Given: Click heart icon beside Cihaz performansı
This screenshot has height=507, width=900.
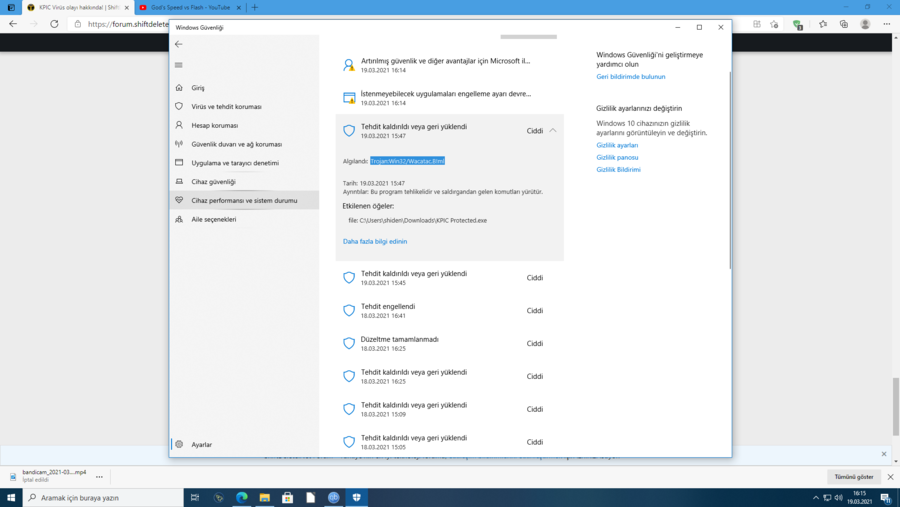Looking at the screenshot, I should click(179, 200).
